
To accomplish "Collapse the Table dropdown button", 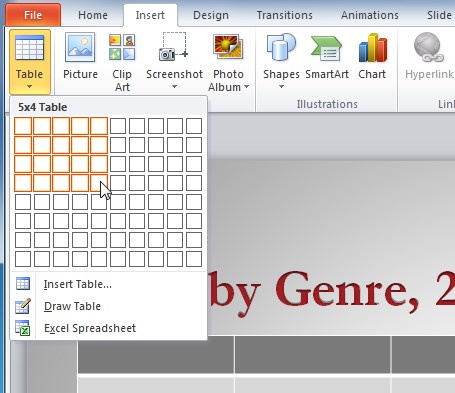I will pyautogui.click(x=30, y=62).
